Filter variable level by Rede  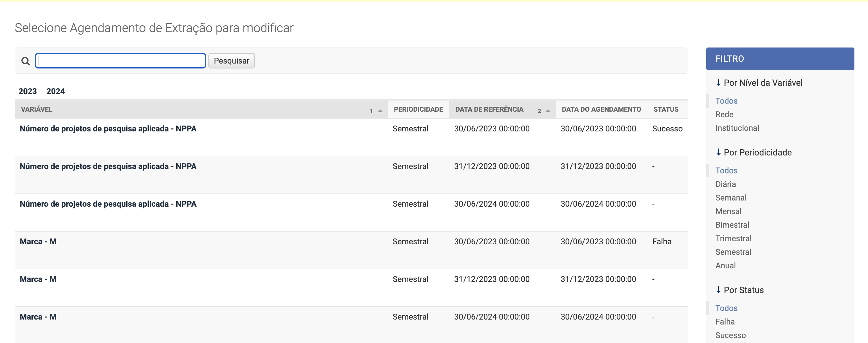click(x=724, y=114)
